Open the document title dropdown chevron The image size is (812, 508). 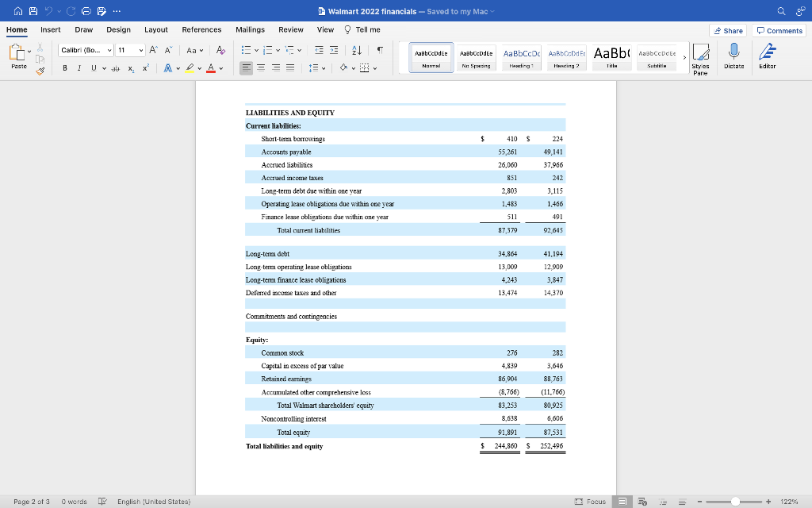coord(492,11)
